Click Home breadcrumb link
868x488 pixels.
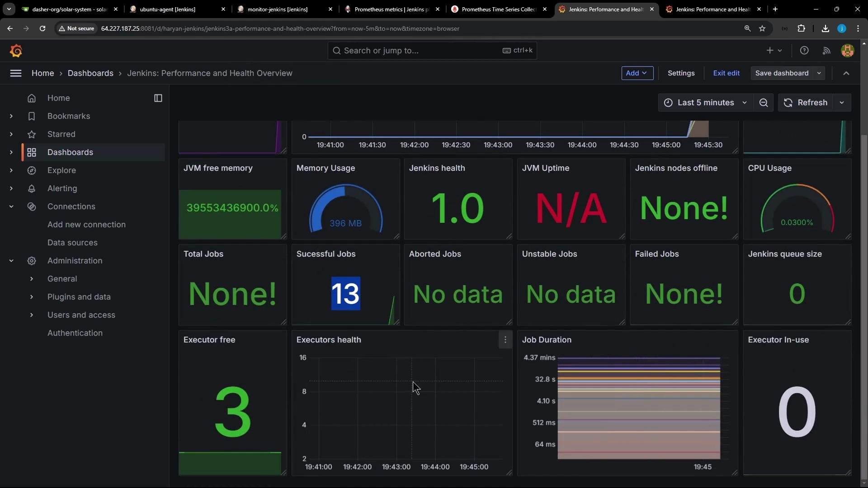(x=43, y=73)
